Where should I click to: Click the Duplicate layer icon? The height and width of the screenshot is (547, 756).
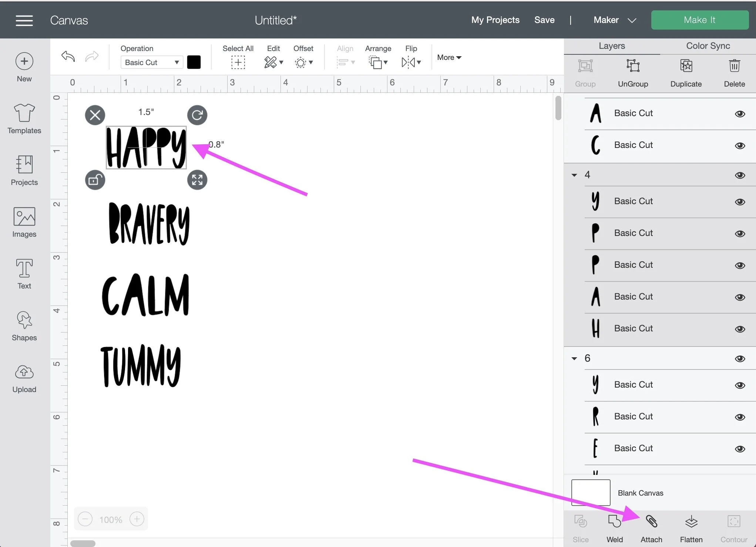pos(686,67)
